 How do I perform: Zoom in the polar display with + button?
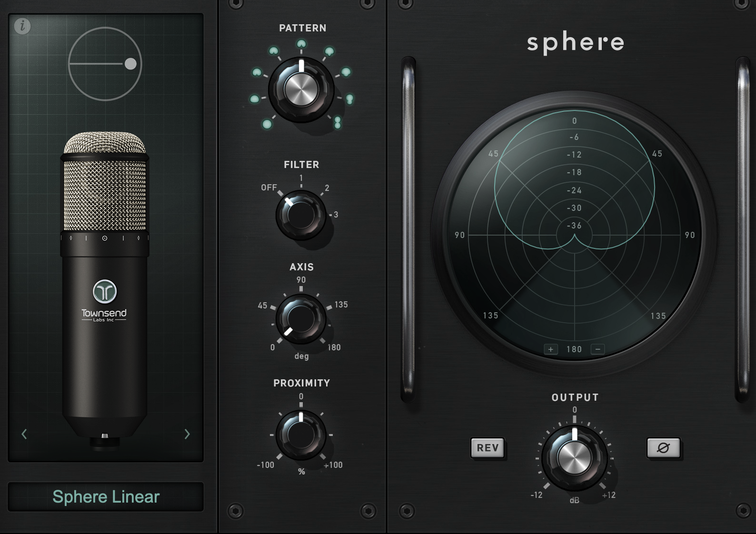(x=551, y=349)
